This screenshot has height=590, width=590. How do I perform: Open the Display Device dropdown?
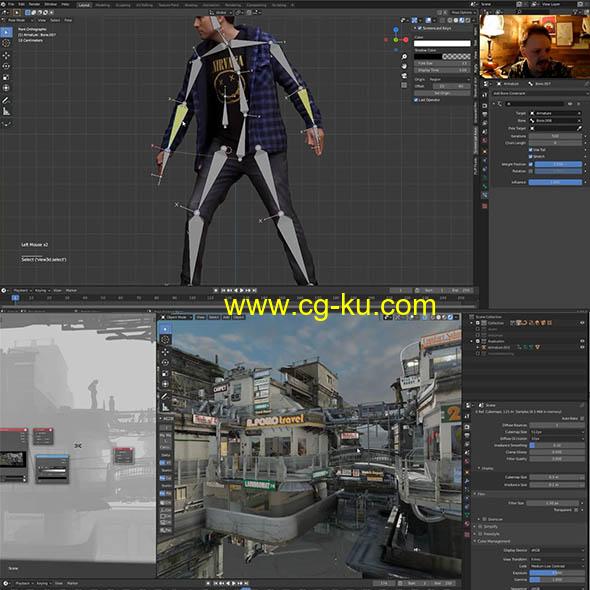point(557,550)
